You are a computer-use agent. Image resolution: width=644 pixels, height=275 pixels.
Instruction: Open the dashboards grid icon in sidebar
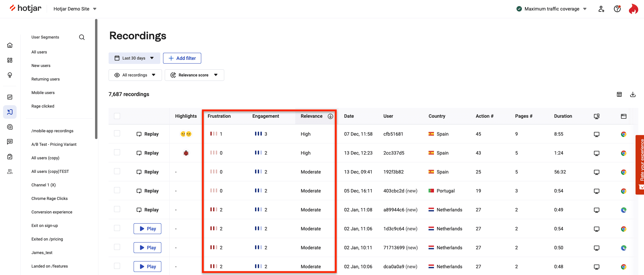click(10, 60)
